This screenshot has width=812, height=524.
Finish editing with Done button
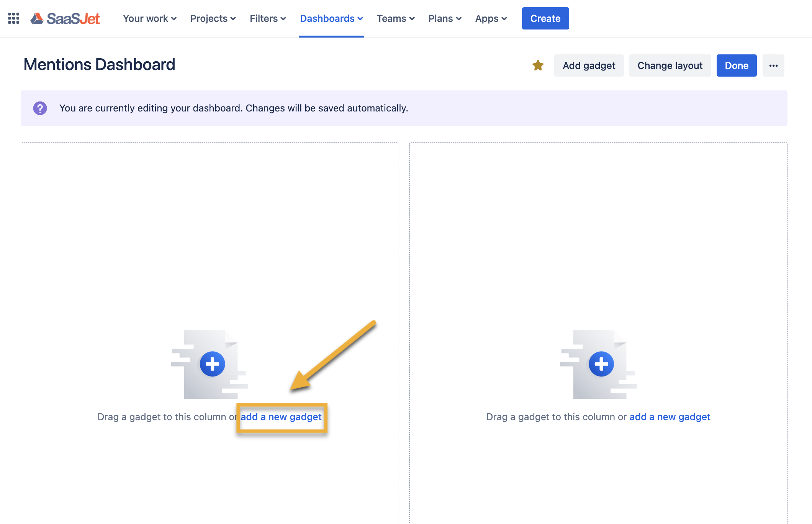[x=736, y=65]
